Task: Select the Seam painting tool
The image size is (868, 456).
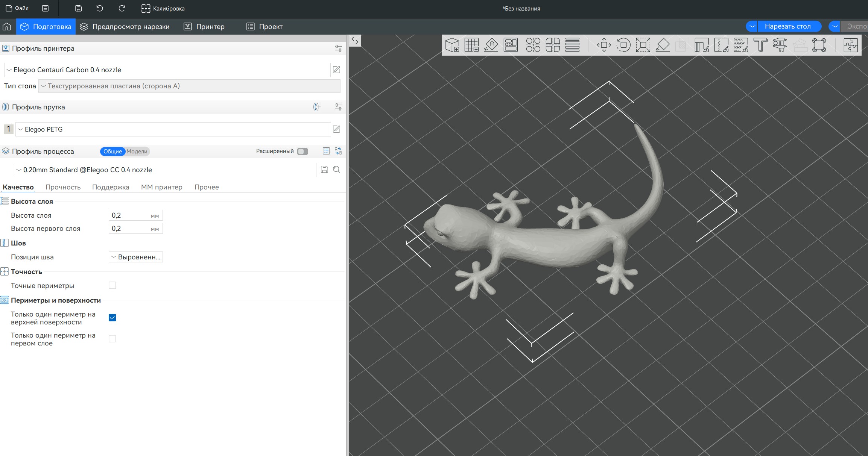Action: 721,45
